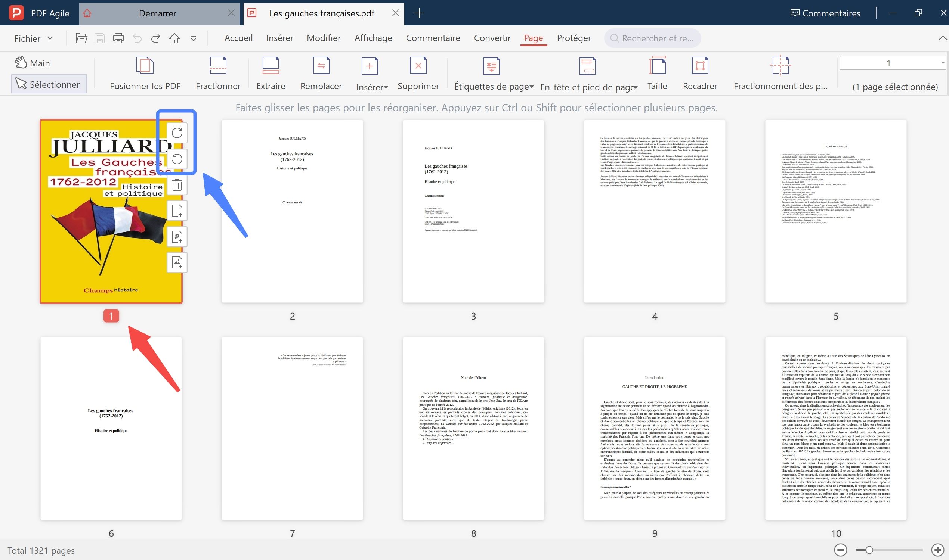Select page 4 thumbnail

point(655,211)
